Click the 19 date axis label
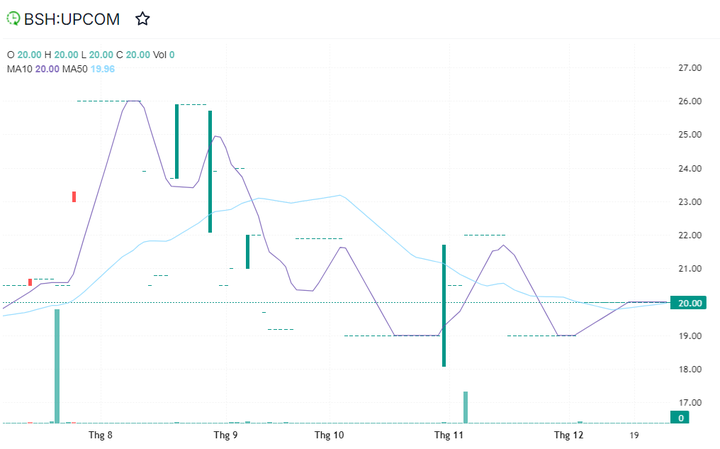 pyautogui.click(x=634, y=436)
